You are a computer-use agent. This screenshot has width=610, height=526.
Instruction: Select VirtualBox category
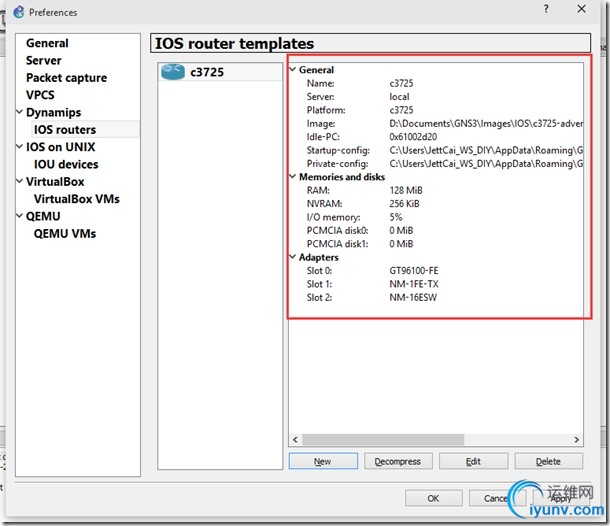pyautogui.click(x=55, y=182)
